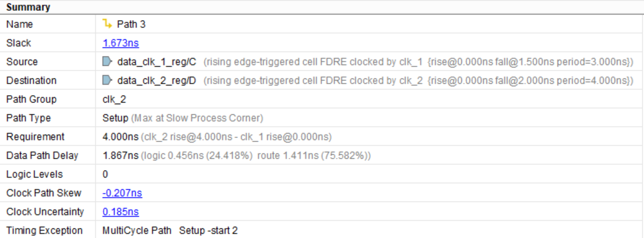Select the Timing Exception row label
The width and height of the screenshot is (644, 238).
click(x=45, y=230)
